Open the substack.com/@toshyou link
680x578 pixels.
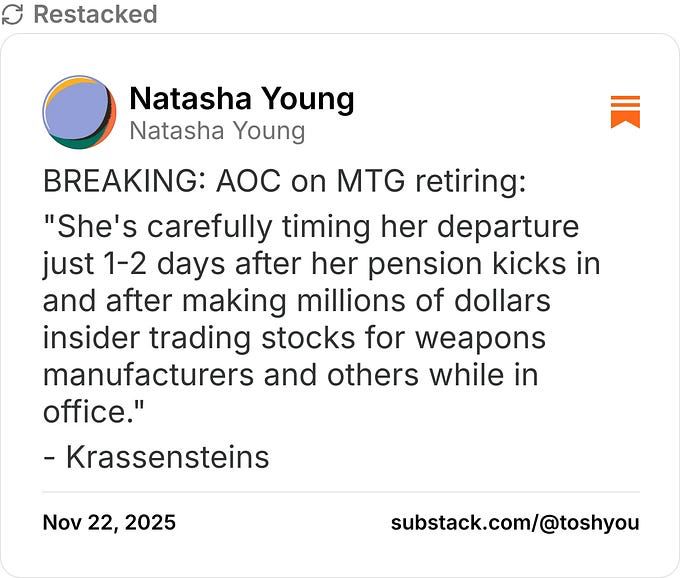click(x=514, y=523)
